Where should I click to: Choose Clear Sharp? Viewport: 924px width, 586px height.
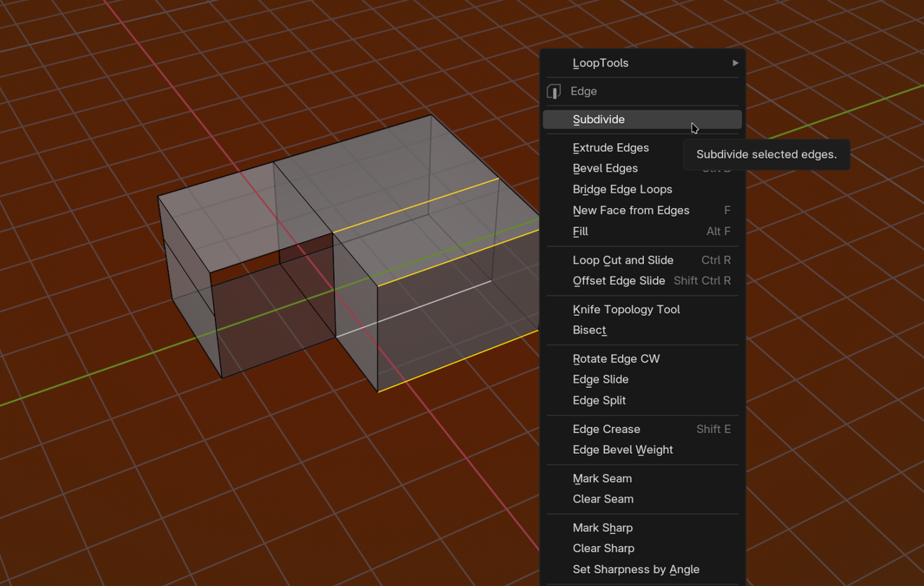pyautogui.click(x=642, y=548)
